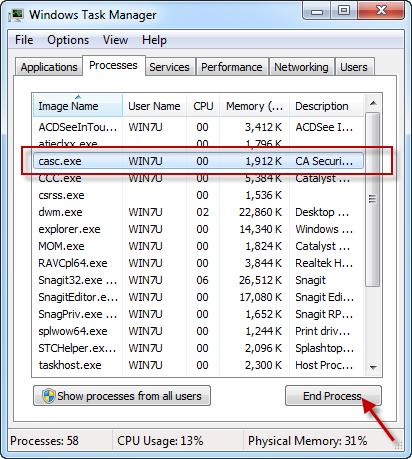Click the End Process button

tap(333, 396)
